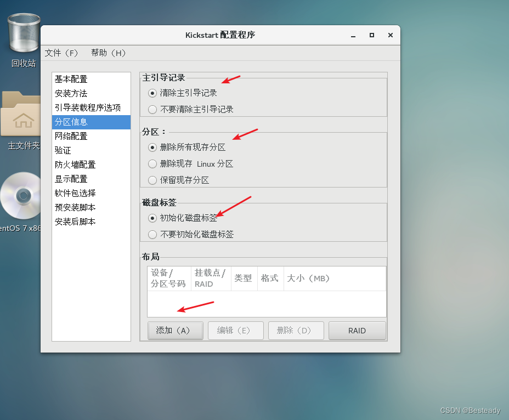The image size is (509, 420).
Task: Click the 添加 (Add) button
Action: point(175,330)
